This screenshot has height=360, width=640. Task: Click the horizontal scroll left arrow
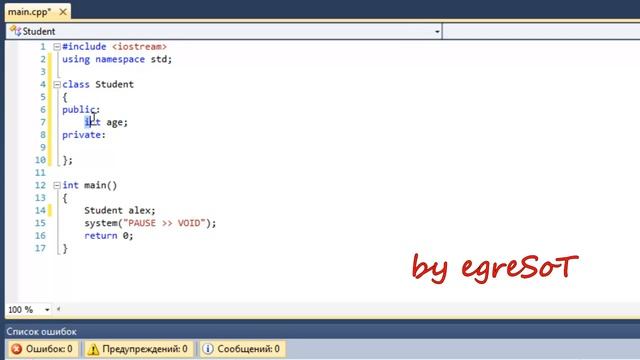(x=58, y=309)
